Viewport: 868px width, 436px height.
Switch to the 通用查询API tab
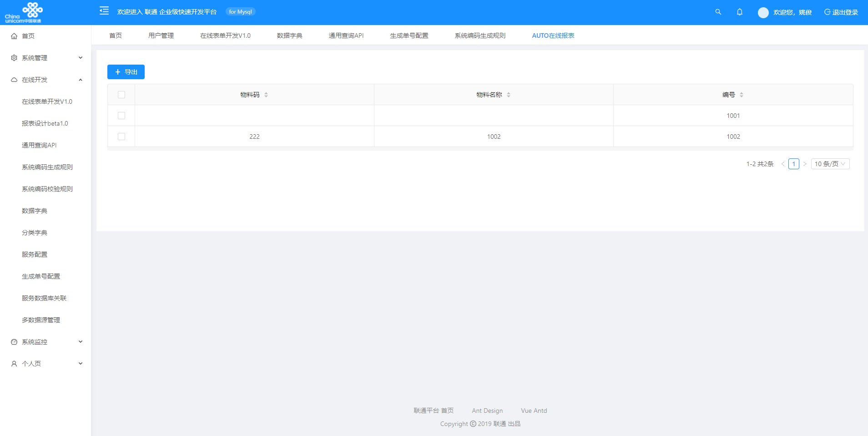346,35
